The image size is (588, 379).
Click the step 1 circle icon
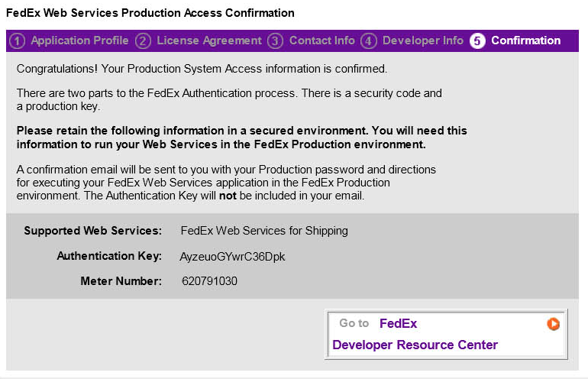tap(17, 40)
